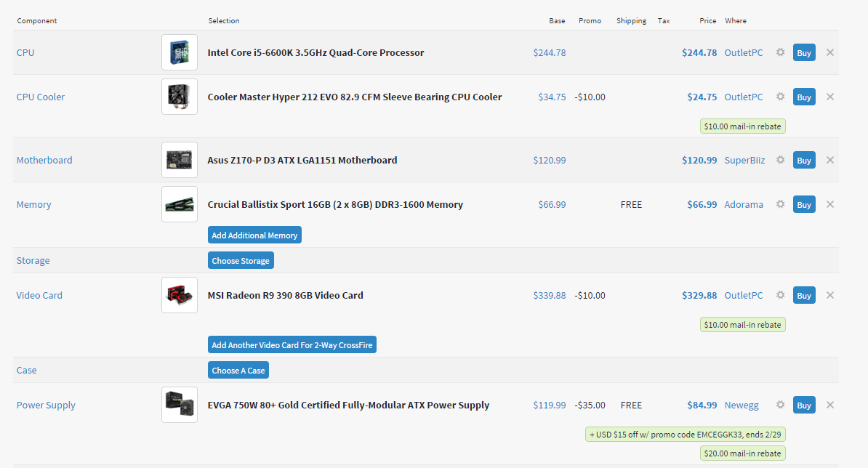Remove Cooler Master Hyper 212 EVO with X icon
The height and width of the screenshot is (468, 868).
tap(829, 96)
